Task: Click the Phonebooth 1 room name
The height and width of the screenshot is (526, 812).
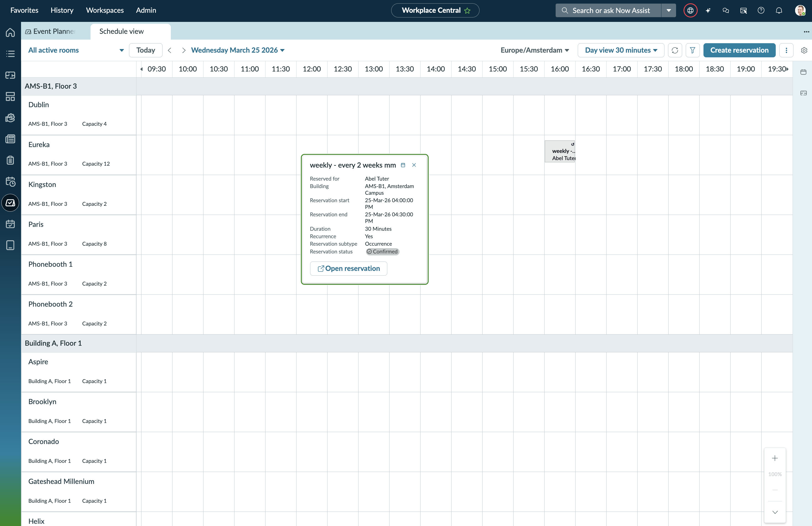Action: click(x=50, y=264)
